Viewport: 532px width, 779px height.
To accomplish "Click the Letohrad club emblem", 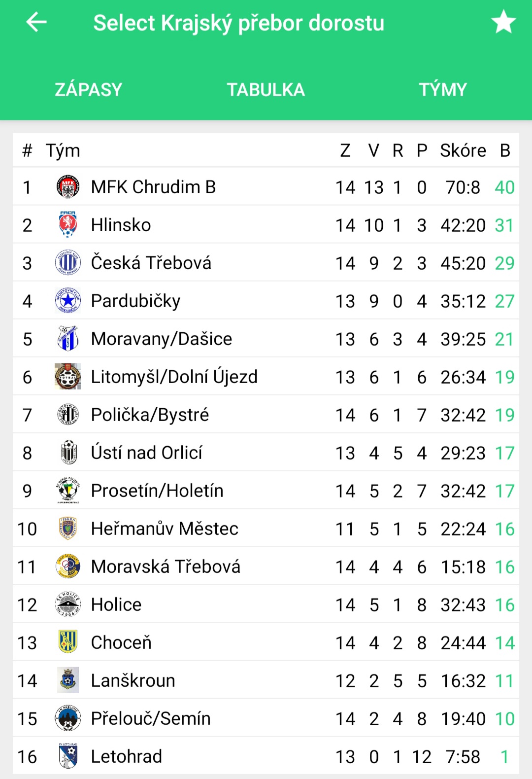I will coord(68,756).
